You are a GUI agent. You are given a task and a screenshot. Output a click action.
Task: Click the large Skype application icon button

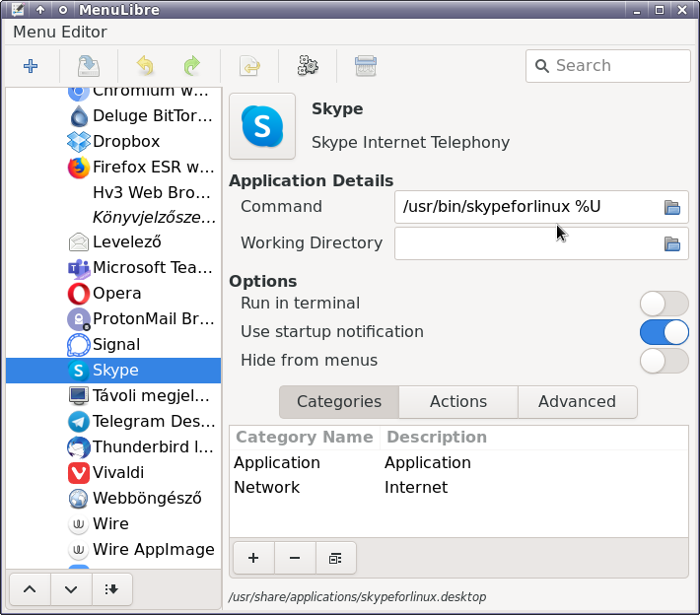[x=262, y=126]
